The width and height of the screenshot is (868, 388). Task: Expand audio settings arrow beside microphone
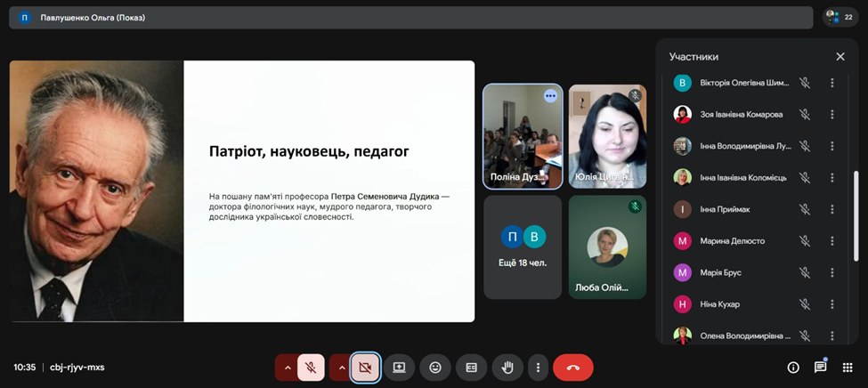[x=287, y=367]
